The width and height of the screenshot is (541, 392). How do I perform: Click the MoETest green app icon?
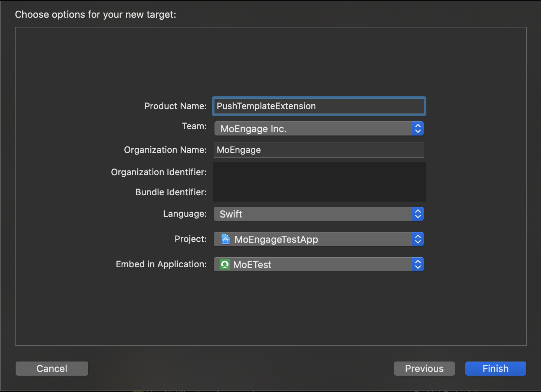(224, 264)
